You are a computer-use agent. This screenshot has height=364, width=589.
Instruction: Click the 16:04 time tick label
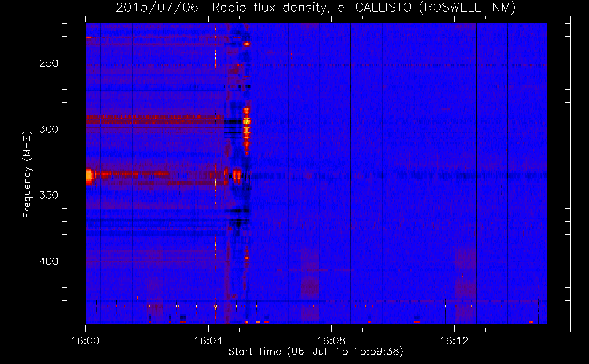click(x=208, y=341)
